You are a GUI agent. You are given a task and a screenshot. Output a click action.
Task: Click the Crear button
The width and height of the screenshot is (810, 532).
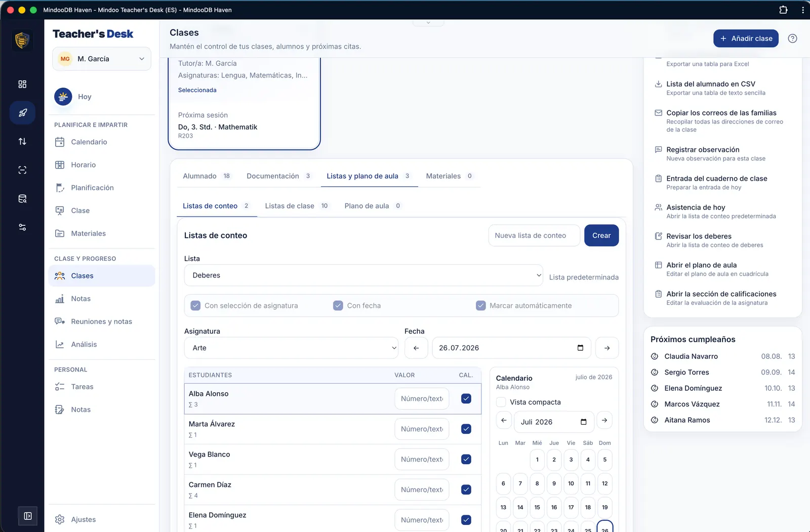tap(601, 235)
